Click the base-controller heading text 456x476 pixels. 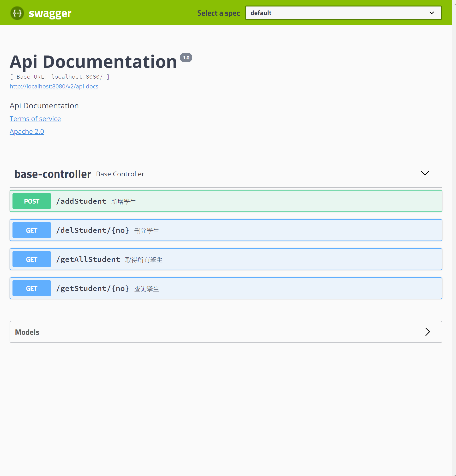click(53, 174)
